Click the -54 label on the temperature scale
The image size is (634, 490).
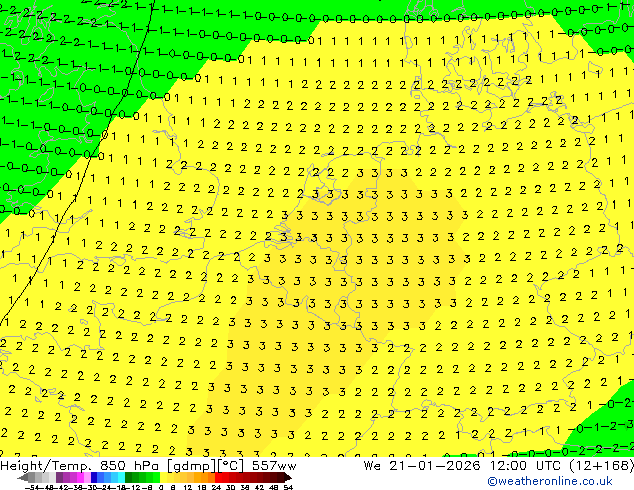[32, 487]
